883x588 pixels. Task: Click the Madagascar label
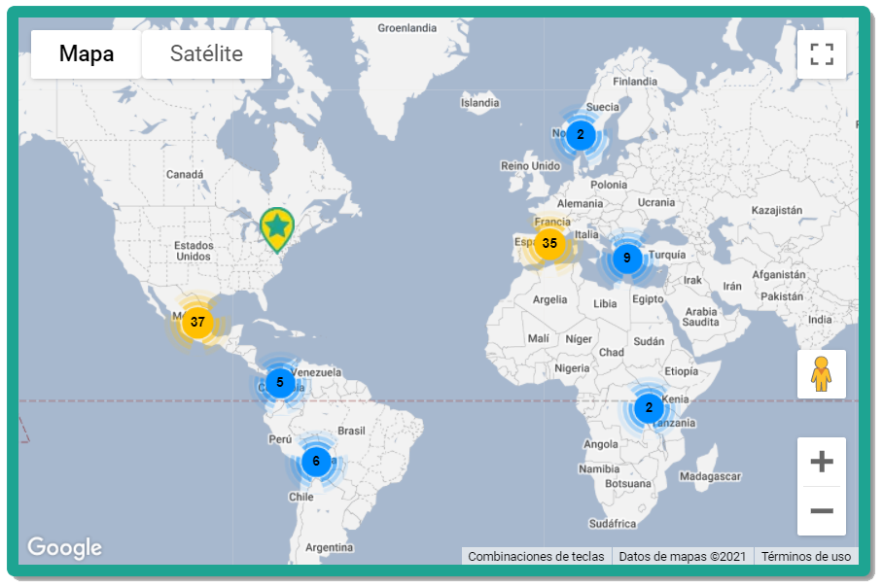click(710, 476)
